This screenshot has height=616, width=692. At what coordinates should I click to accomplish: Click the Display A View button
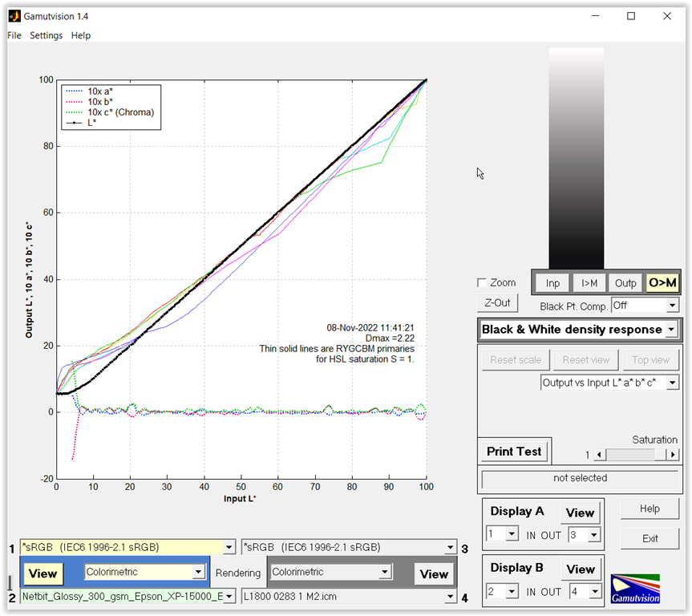(x=580, y=513)
